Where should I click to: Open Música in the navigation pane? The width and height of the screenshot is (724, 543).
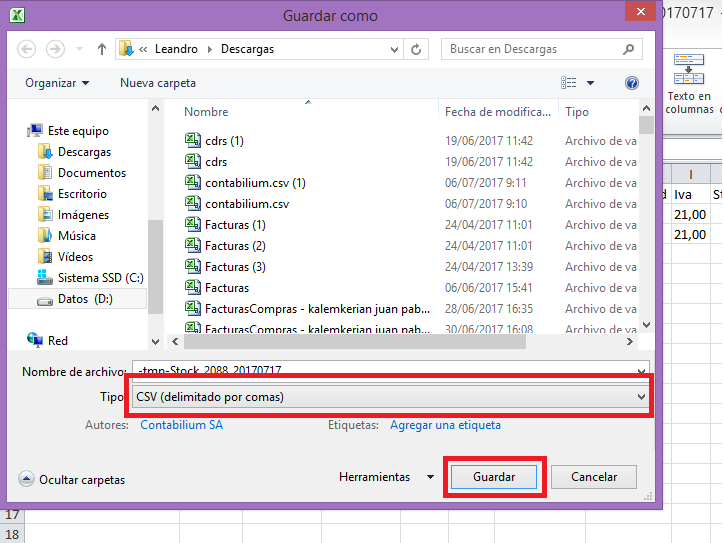point(77,236)
